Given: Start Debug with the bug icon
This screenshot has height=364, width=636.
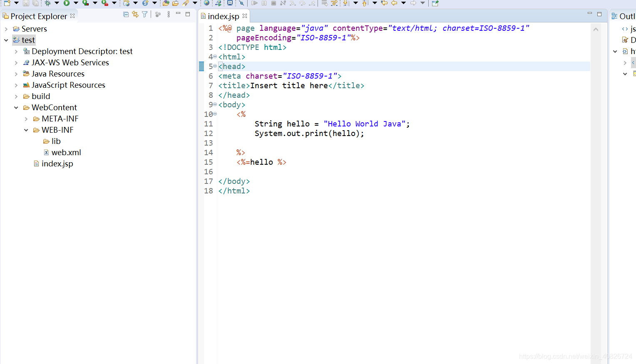Looking at the screenshot, I should click(x=48, y=3).
